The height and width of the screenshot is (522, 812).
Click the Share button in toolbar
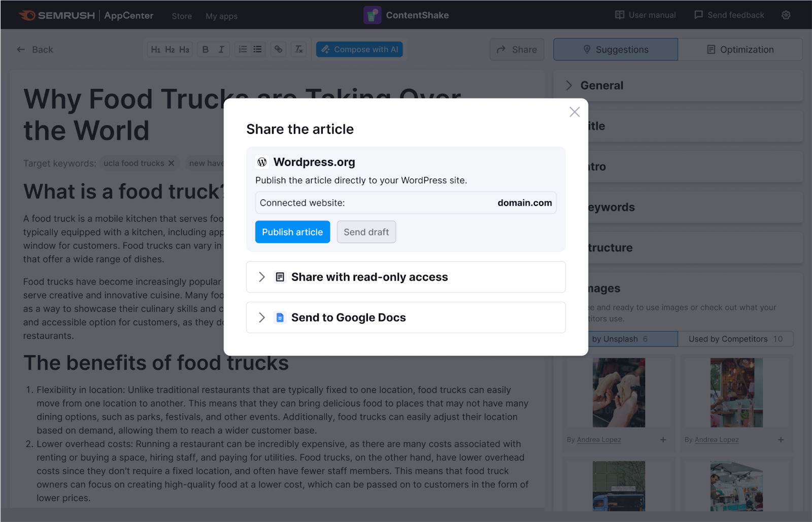click(x=517, y=50)
